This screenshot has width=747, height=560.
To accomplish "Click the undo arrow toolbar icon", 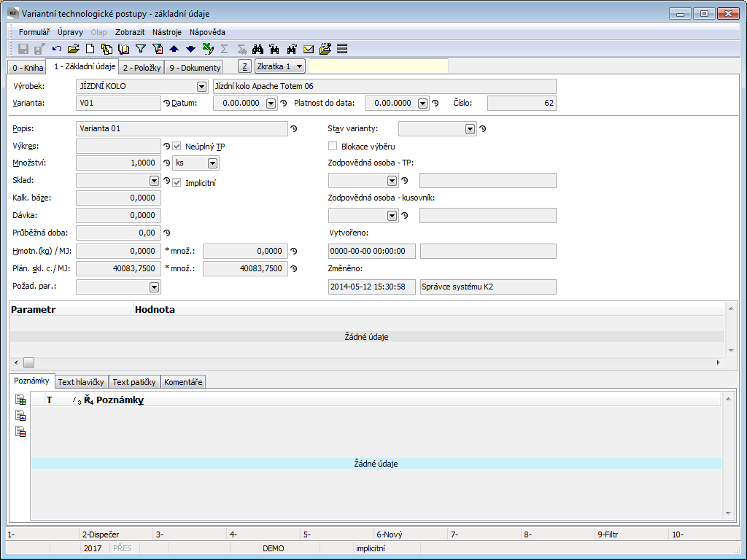I will click(x=57, y=49).
